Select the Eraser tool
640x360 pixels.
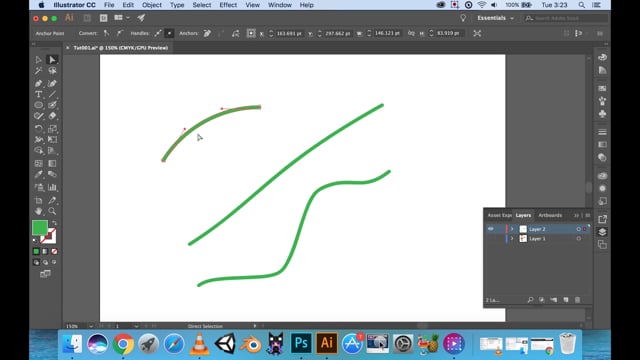52,116
